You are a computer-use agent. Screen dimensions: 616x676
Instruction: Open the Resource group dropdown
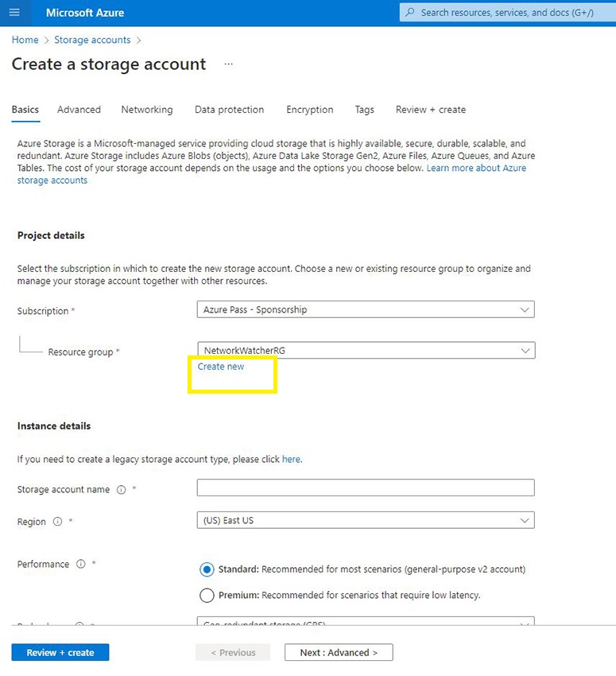365,350
